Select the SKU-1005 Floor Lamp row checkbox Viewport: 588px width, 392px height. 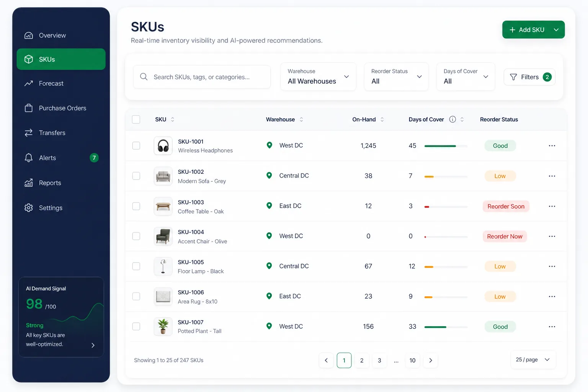coord(136,266)
